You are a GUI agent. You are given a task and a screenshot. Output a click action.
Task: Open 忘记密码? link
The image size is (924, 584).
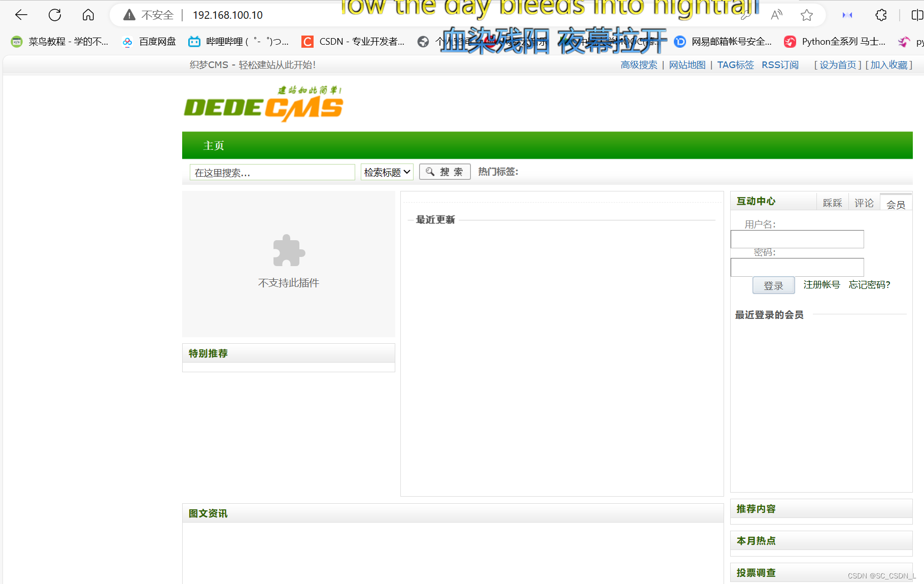(869, 284)
